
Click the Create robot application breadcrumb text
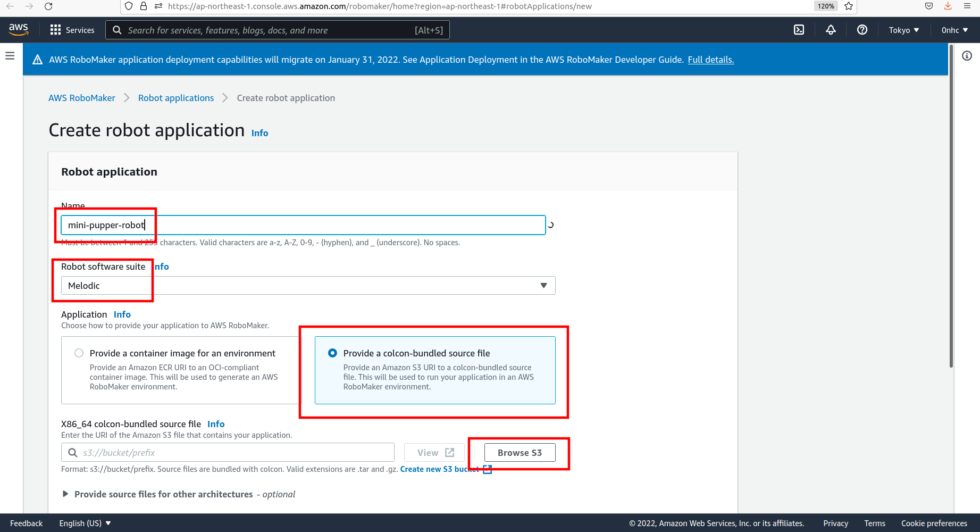tap(286, 98)
